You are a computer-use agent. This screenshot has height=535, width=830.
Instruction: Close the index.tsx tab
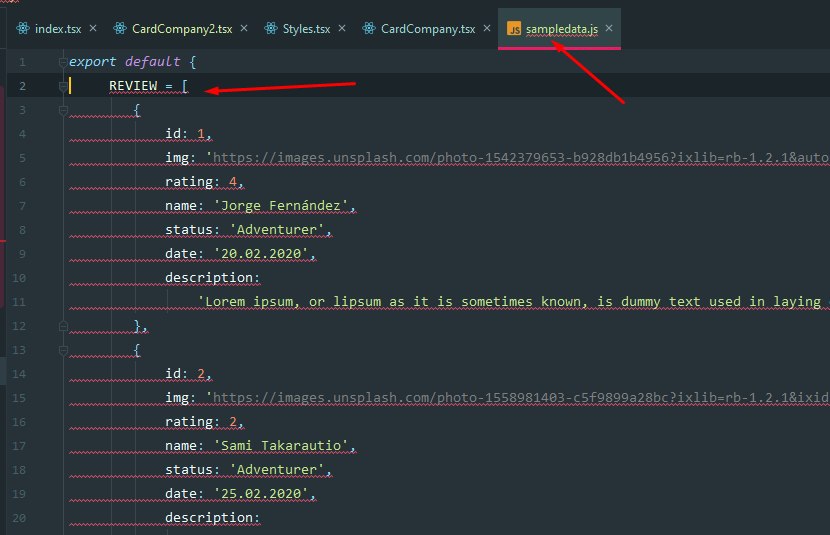point(93,28)
